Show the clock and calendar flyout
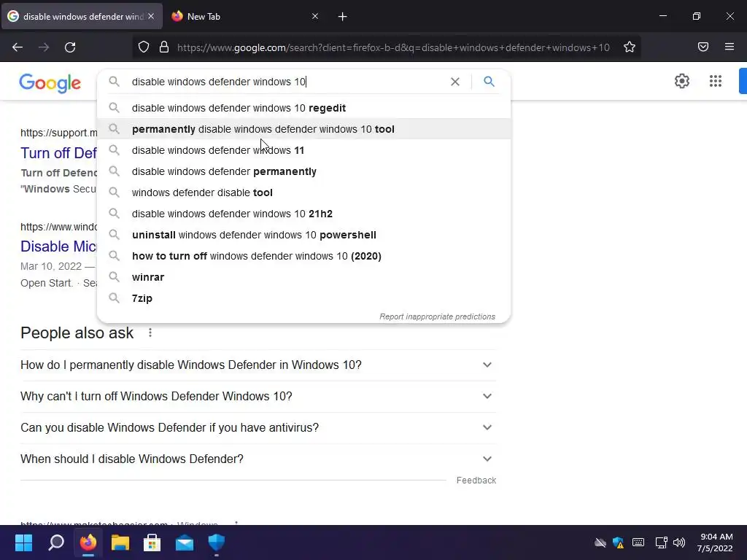 [x=715, y=542]
